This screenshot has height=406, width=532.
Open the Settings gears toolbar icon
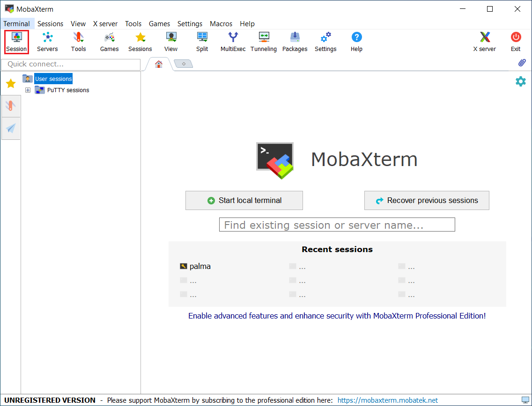click(x=325, y=42)
